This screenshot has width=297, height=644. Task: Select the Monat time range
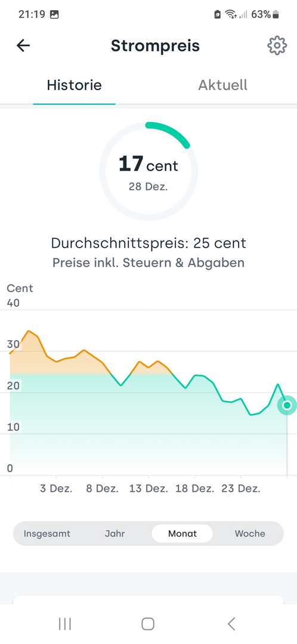pyautogui.click(x=182, y=534)
